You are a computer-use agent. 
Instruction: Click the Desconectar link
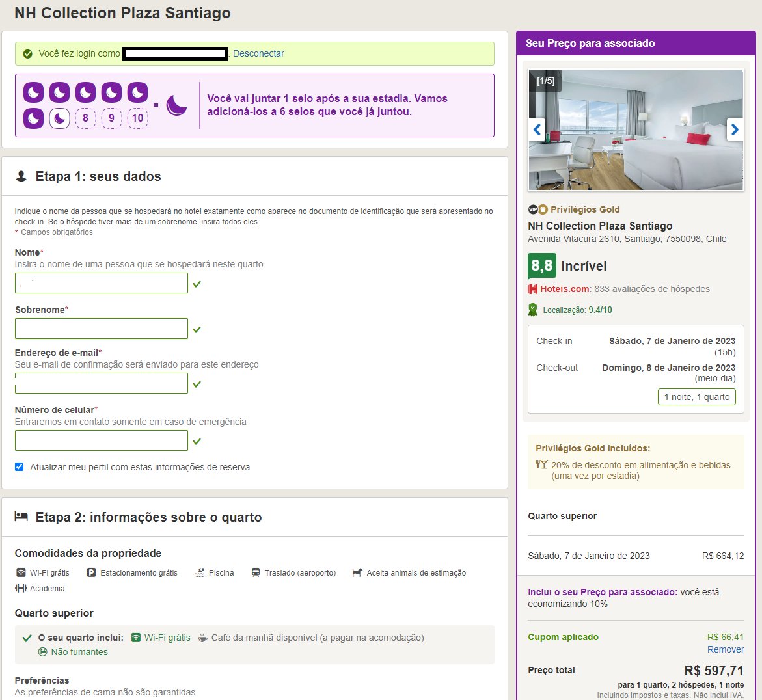tap(258, 53)
